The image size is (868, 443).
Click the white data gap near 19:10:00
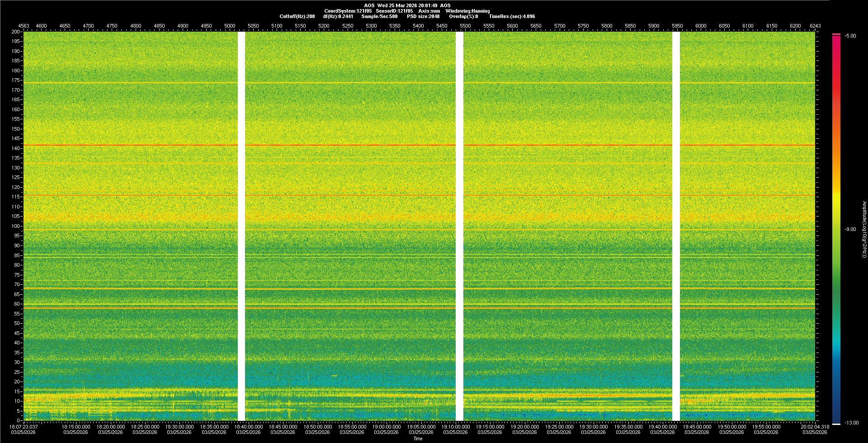point(459,226)
